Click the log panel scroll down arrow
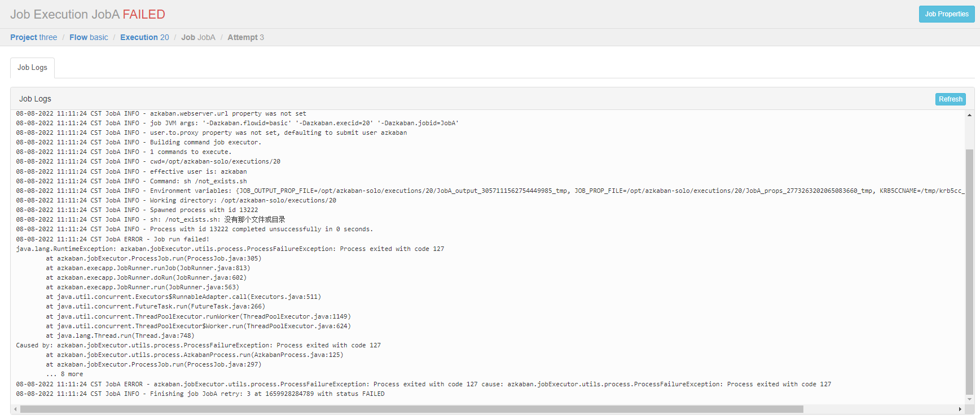 (x=969, y=399)
